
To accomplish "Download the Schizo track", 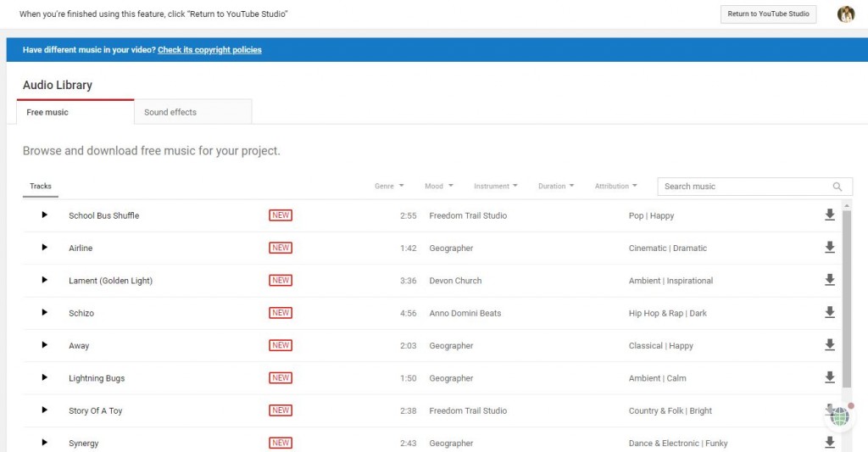I will click(829, 312).
